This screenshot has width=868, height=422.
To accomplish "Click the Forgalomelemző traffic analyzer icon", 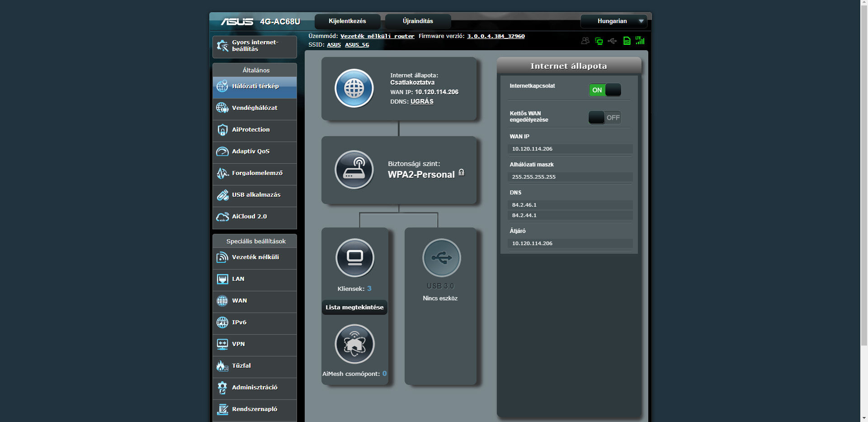I will 222,173.
